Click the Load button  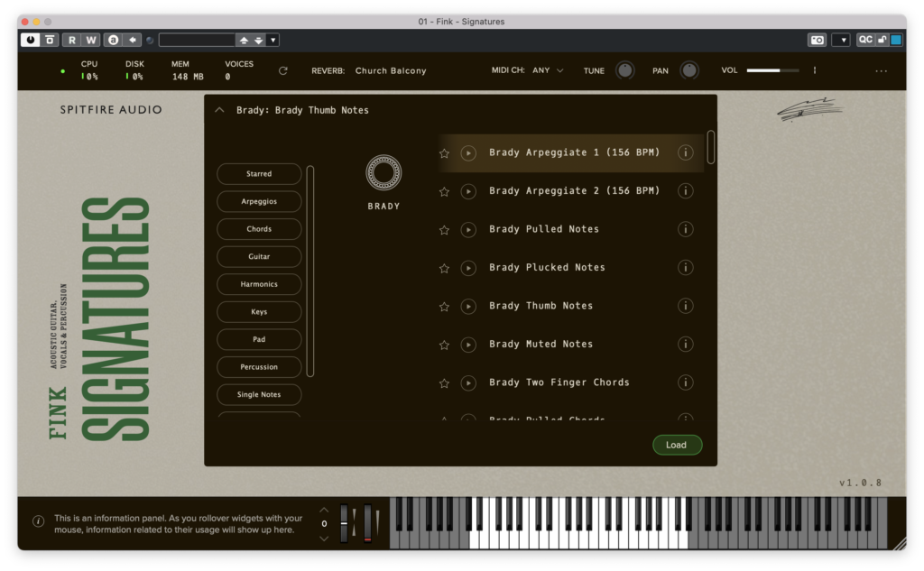tap(677, 445)
